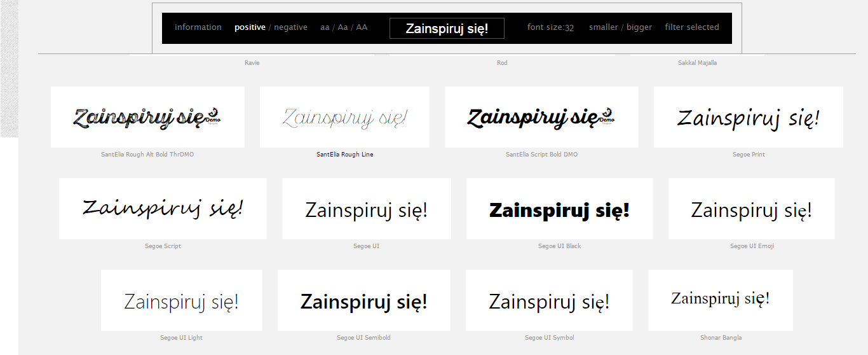Screen dimensions: 868x355
Task: Select Segoe UI Emoji font preview
Action: [x=752, y=209]
